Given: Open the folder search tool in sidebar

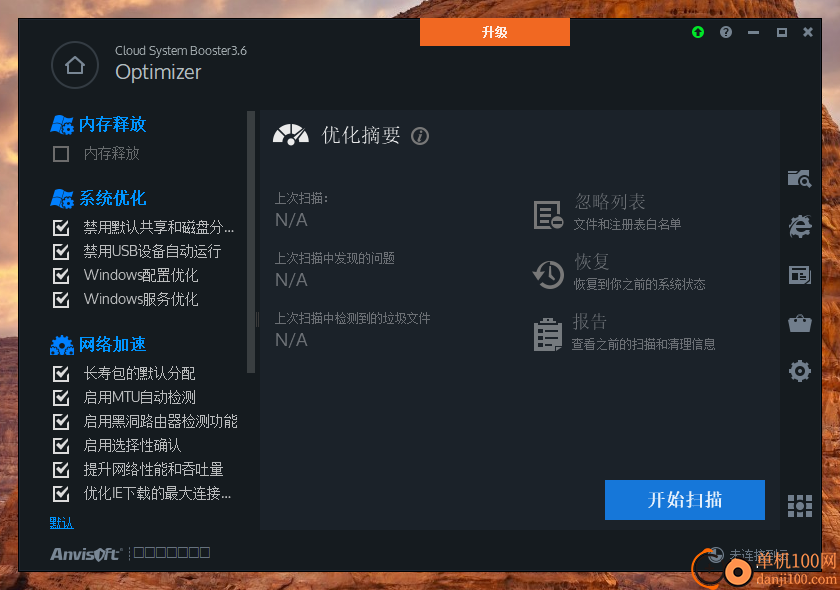Looking at the screenshot, I should [799, 178].
